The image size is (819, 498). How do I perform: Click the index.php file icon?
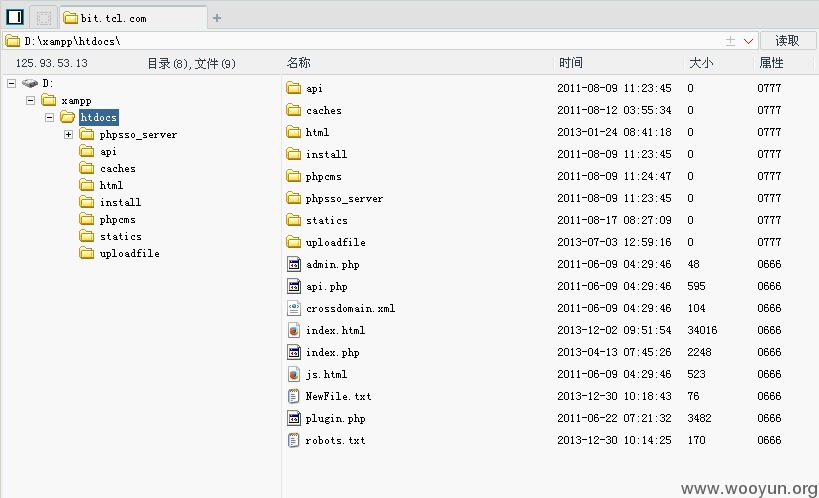[x=294, y=352]
